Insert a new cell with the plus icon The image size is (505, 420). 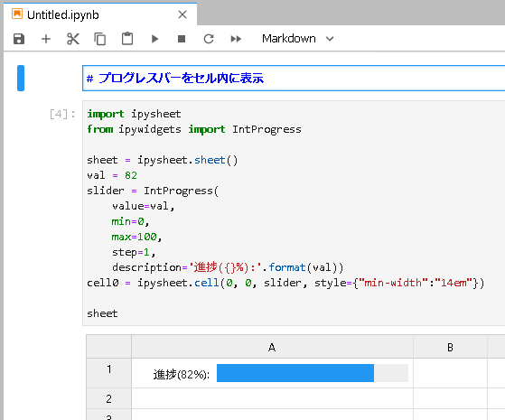click(x=46, y=39)
